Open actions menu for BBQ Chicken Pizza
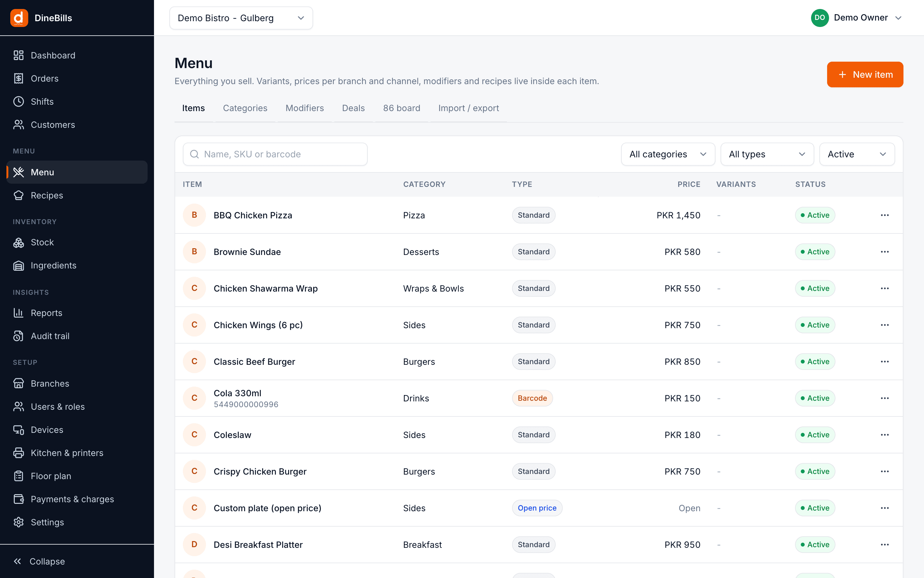The width and height of the screenshot is (924, 578). pyautogui.click(x=885, y=215)
